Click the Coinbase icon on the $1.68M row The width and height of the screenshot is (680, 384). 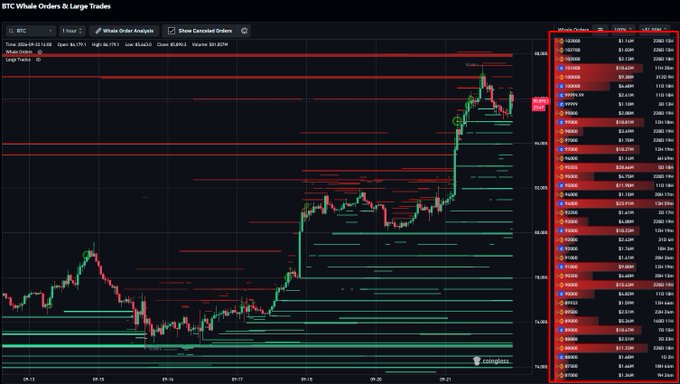[561, 357]
